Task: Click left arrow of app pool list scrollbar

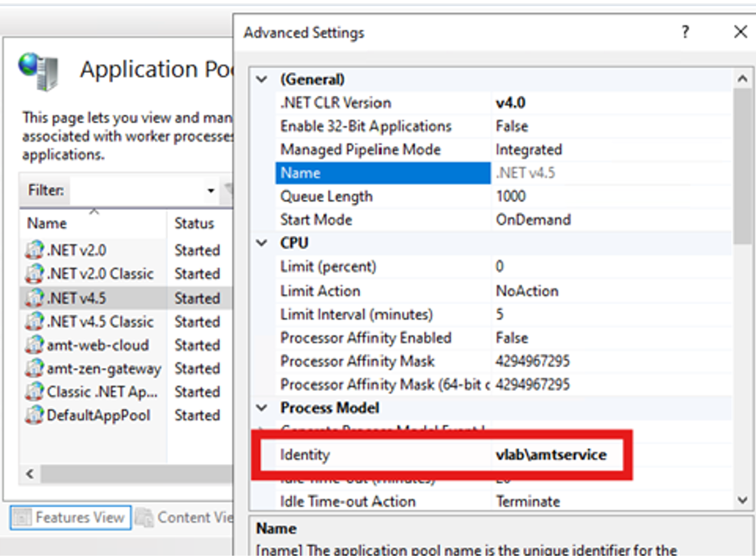Action: (x=30, y=474)
